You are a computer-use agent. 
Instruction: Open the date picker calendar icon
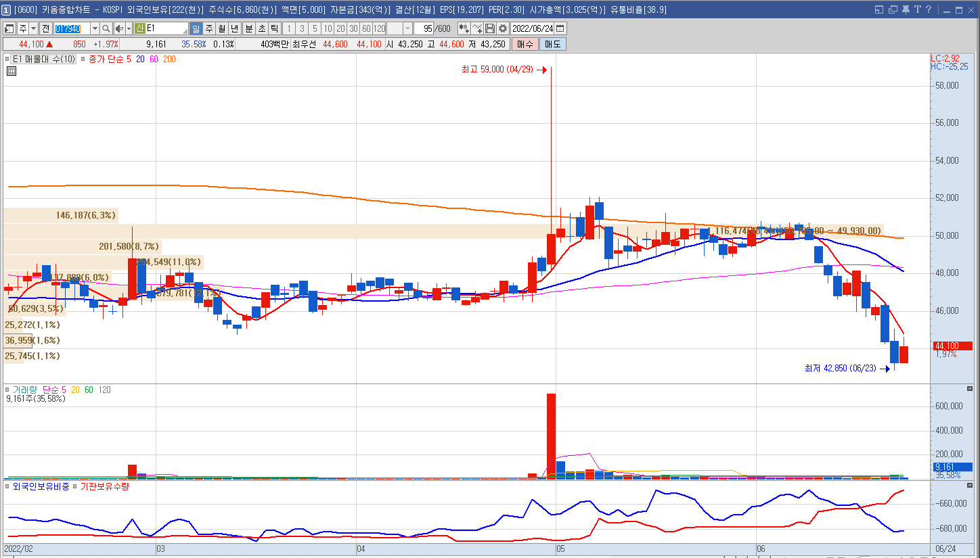(x=560, y=28)
